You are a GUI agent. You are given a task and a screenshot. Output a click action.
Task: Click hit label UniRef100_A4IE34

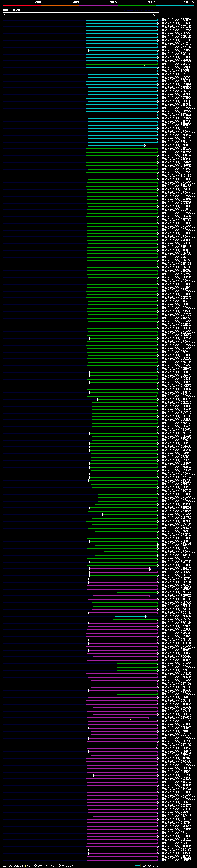[177, 643]
